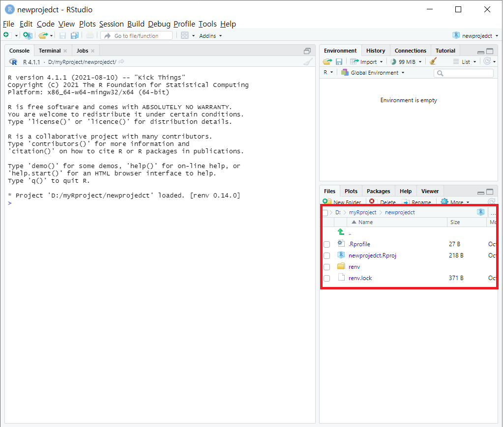Screen dimensions: 504x427
Task: Open the Global Environment dropdown
Action: tap(373, 73)
